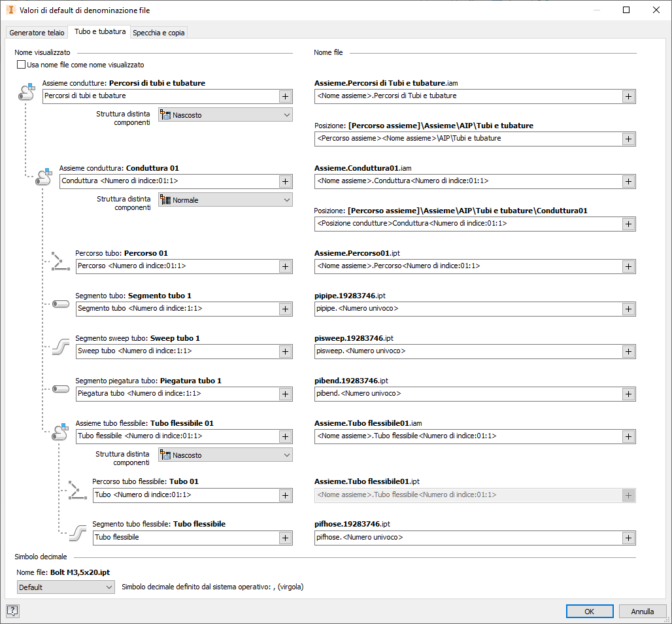Screen dimensions: 672x624
Task: Click plus button for Conduttura display name field
Action: pyautogui.click(x=285, y=181)
